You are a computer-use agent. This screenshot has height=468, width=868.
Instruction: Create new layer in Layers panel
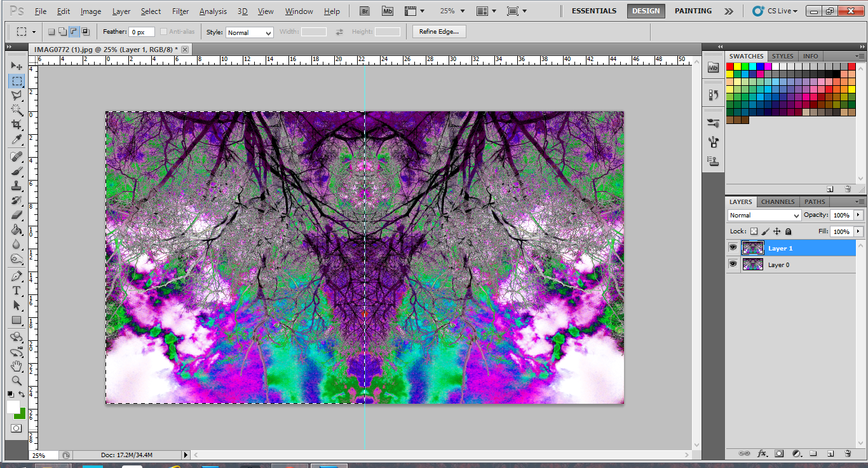[x=831, y=453]
